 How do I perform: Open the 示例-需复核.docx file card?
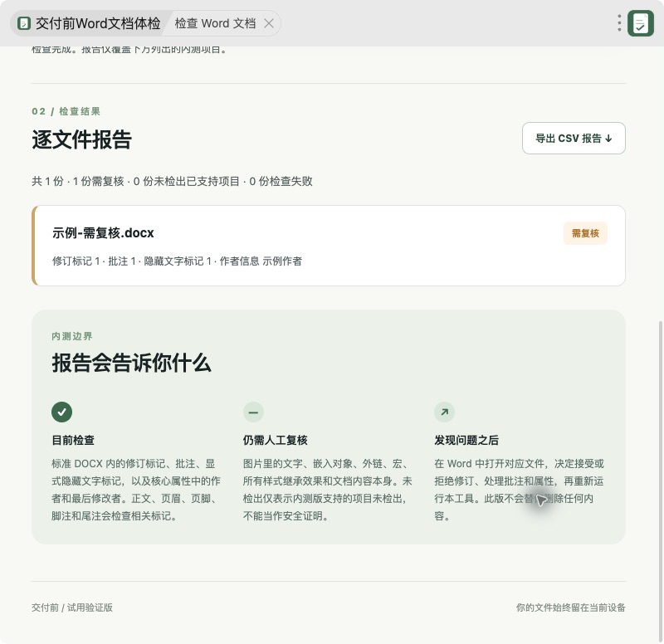point(328,246)
